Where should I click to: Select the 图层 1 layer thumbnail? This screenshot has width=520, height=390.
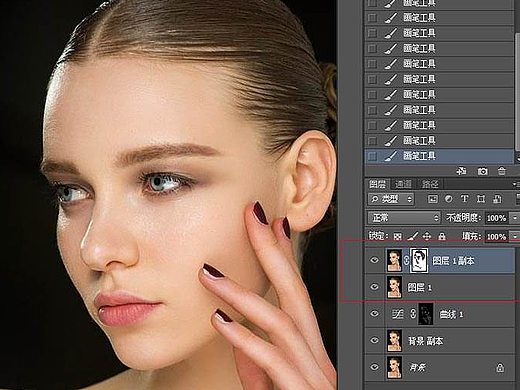point(394,287)
